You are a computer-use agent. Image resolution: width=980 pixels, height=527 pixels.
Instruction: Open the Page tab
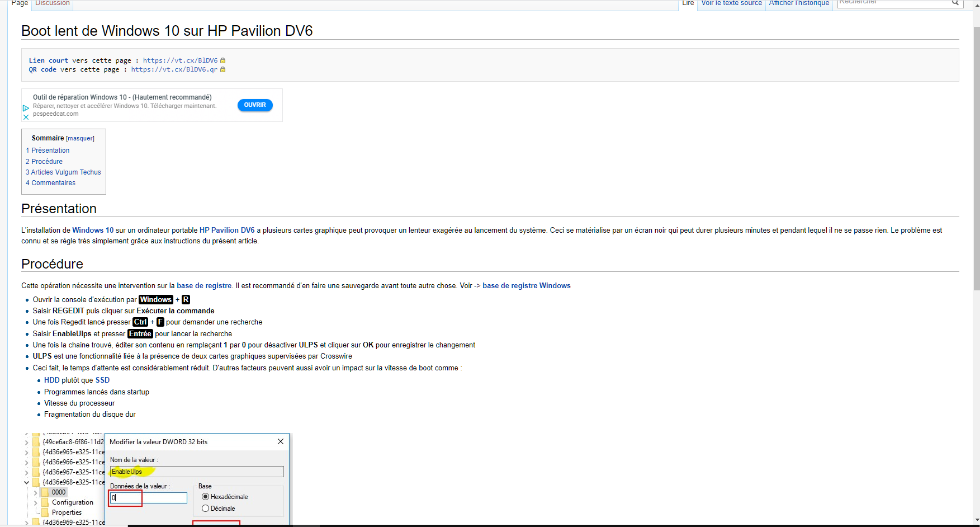click(x=20, y=3)
